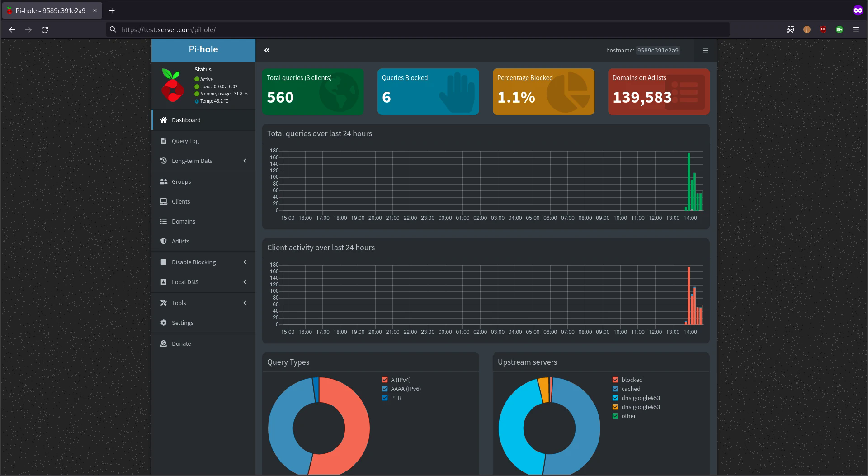The height and width of the screenshot is (476, 868).
Task: Expand the Disable Blocking submenu arrow
Action: pyautogui.click(x=245, y=262)
